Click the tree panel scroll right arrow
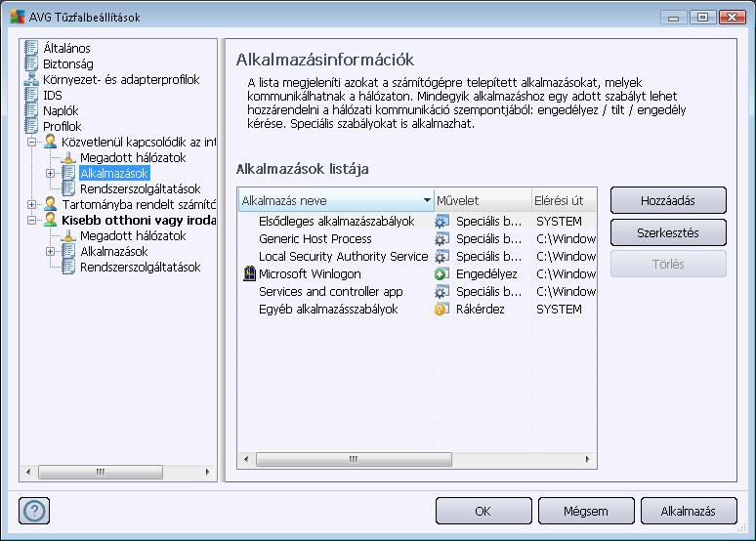Image resolution: width=756 pixels, height=541 pixels. pos(207,472)
